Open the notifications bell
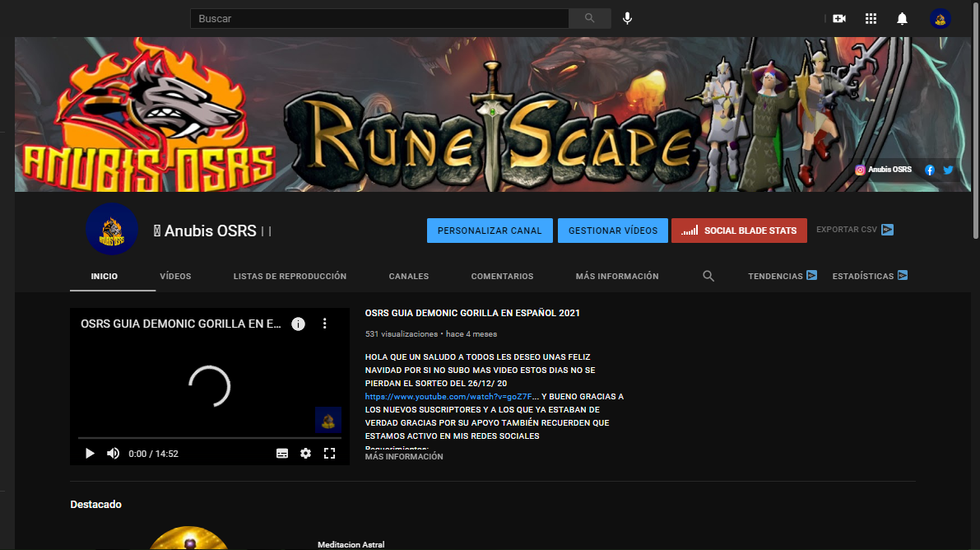Viewport: 980px width, 550px height. (902, 18)
